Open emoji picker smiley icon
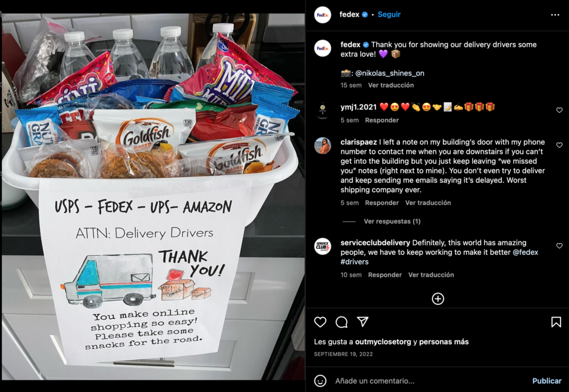The height and width of the screenshot is (392, 569). pyautogui.click(x=320, y=381)
